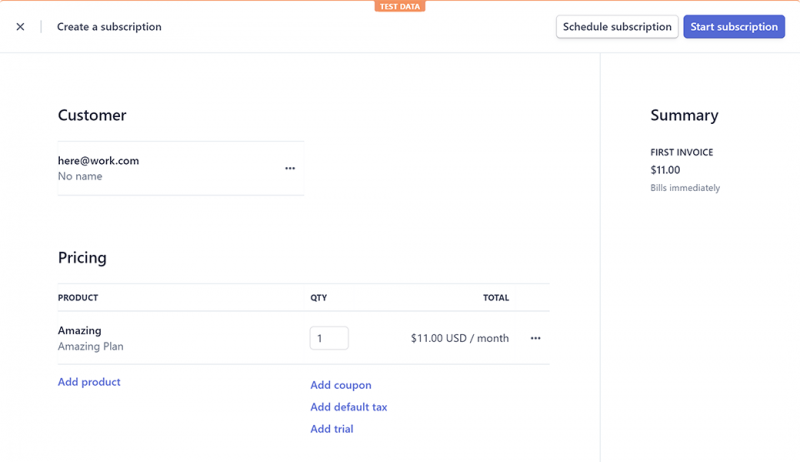Click the No name customer label
This screenshot has width=800, height=462.
tap(80, 177)
